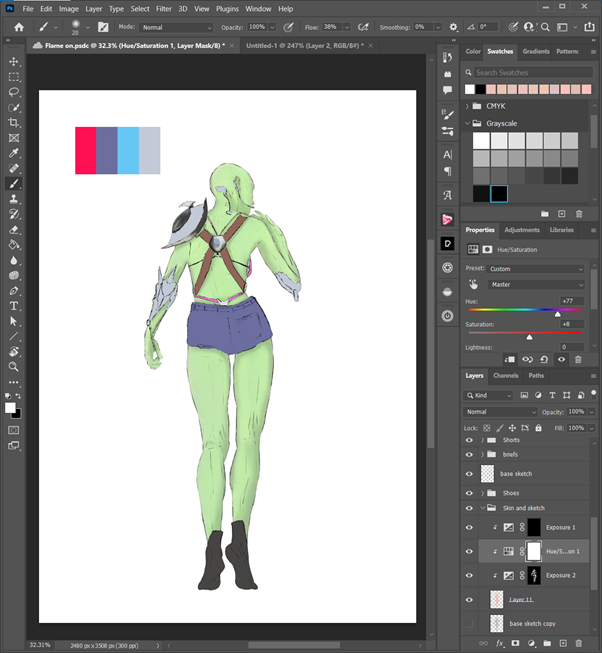This screenshot has width=602, height=653.
Task: Open the Filter menu
Action: tap(163, 8)
